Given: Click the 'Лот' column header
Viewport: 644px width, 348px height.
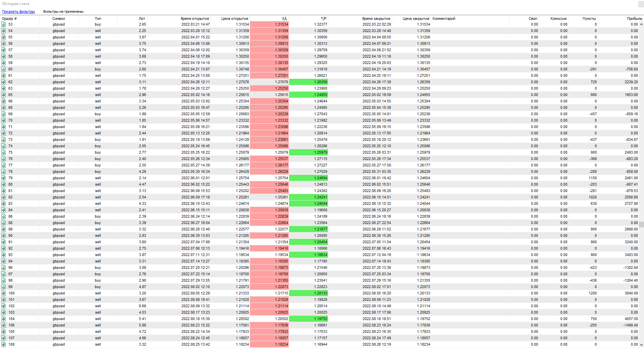Looking at the screenshot, I should point(142,19).
